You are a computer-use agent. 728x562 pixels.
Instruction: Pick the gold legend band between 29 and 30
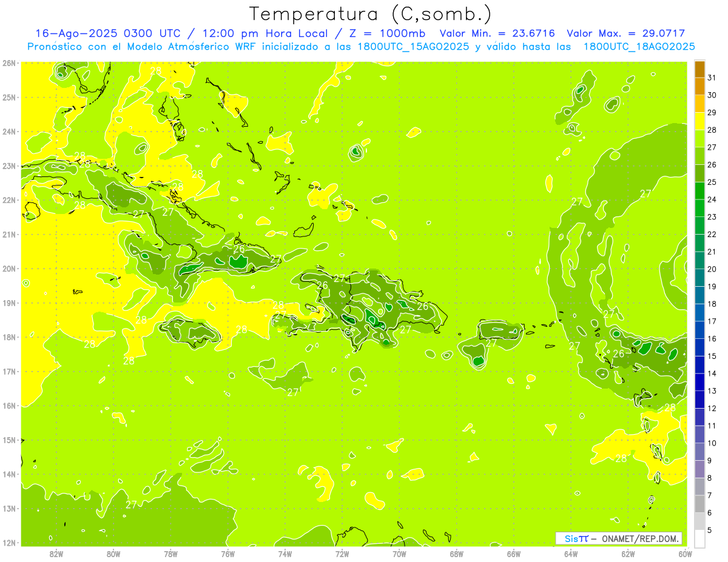(x=699, y=104)
